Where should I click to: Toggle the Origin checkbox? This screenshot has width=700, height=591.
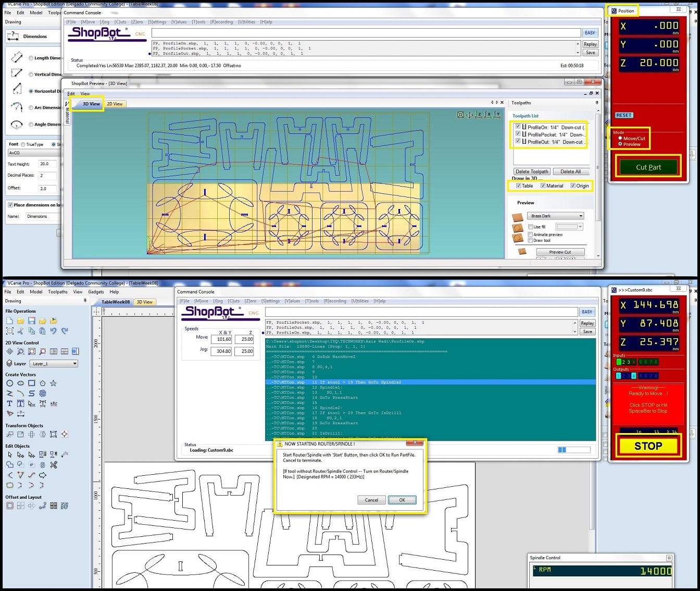[x=573, y=186]
